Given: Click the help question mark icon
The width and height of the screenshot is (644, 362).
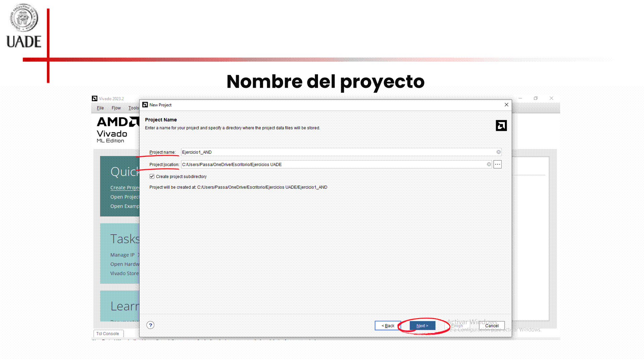Looking at the screenshot, I should tap(150, 325).
